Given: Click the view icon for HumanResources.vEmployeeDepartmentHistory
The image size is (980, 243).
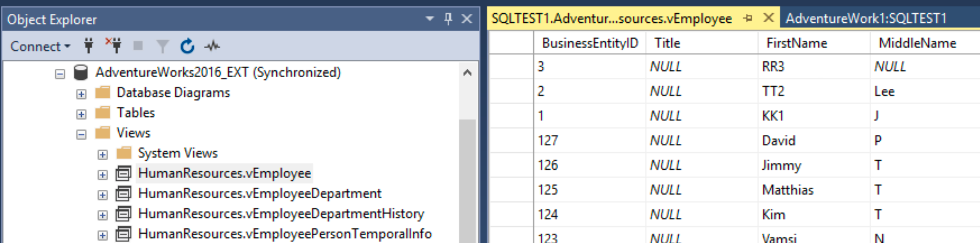Looking at the screenshot, I should click(x=124, y=213).
